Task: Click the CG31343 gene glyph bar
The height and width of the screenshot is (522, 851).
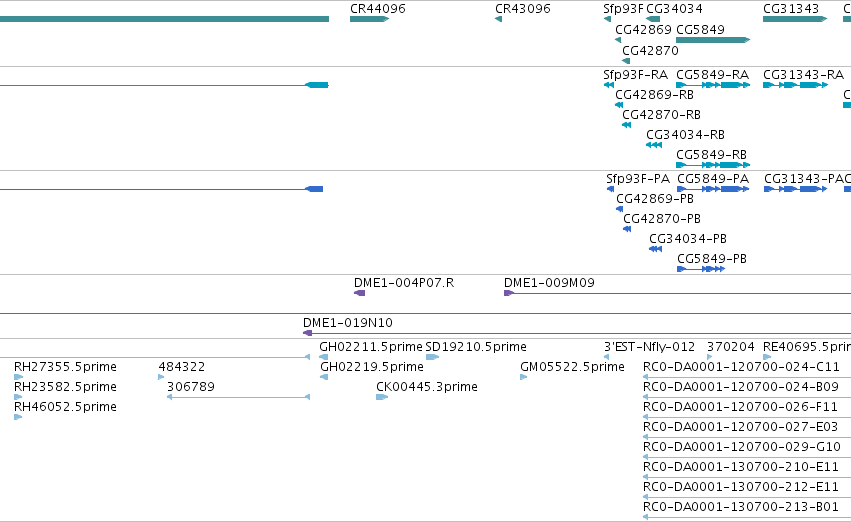Action: 795,19
